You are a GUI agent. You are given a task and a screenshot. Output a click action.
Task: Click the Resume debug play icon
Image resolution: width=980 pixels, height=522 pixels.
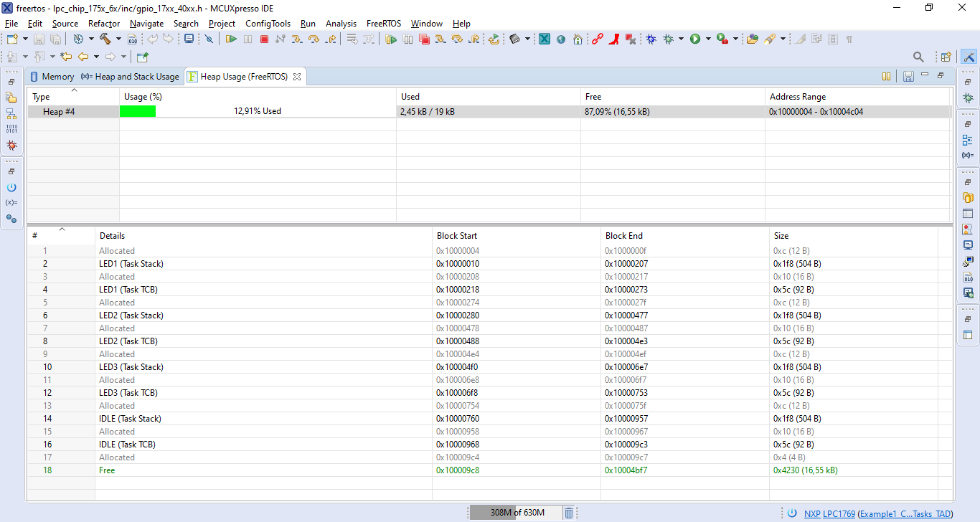tap(231, 39)
